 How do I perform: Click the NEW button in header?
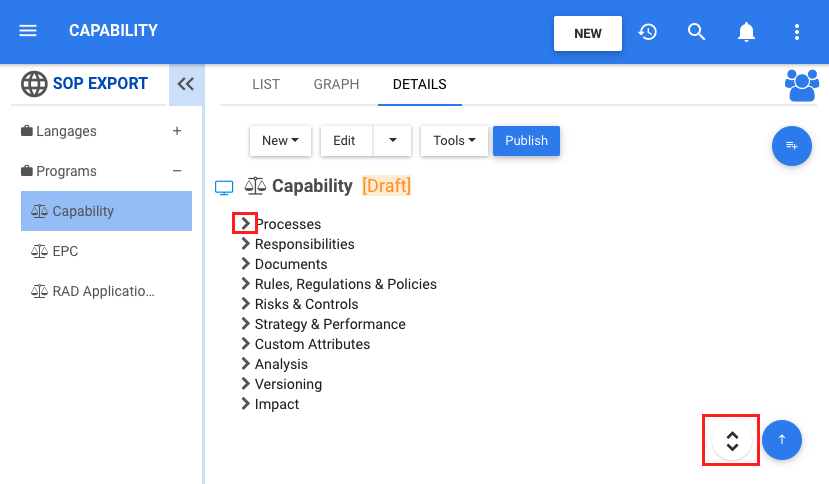click(588, 33)
